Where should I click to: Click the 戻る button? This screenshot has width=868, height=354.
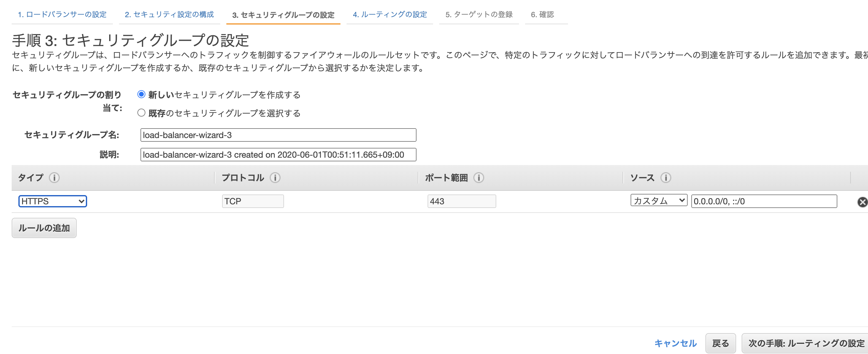coord(720,343)
